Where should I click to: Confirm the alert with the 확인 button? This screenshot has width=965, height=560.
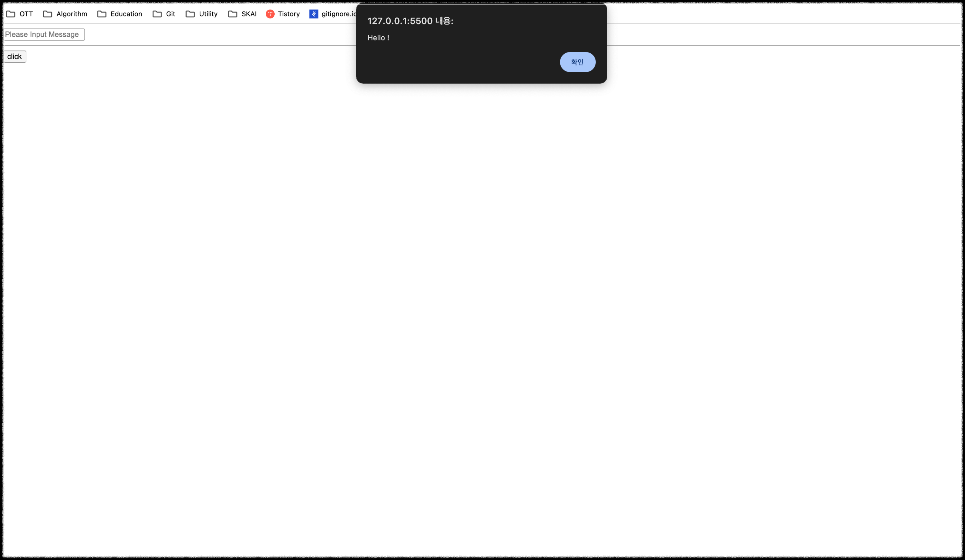pos(577,62)
